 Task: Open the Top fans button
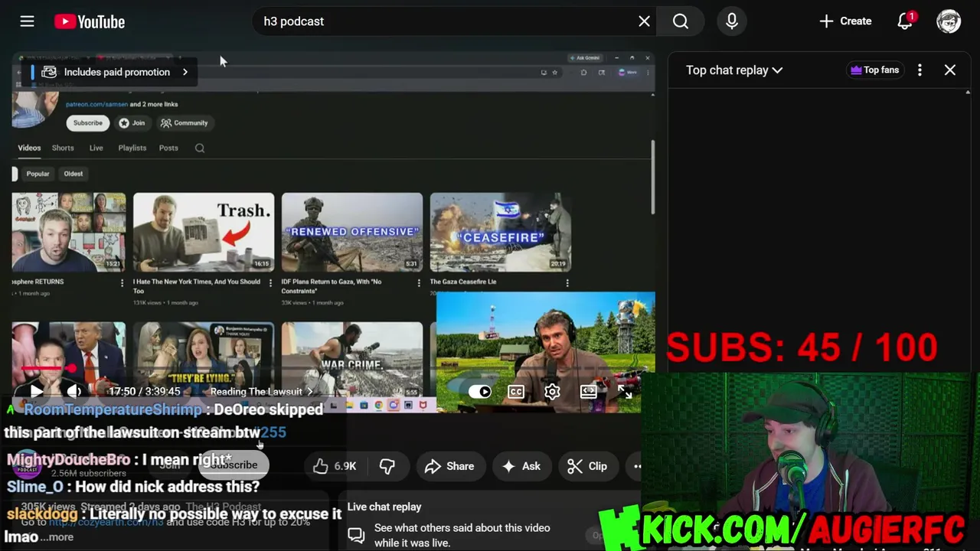874,70
